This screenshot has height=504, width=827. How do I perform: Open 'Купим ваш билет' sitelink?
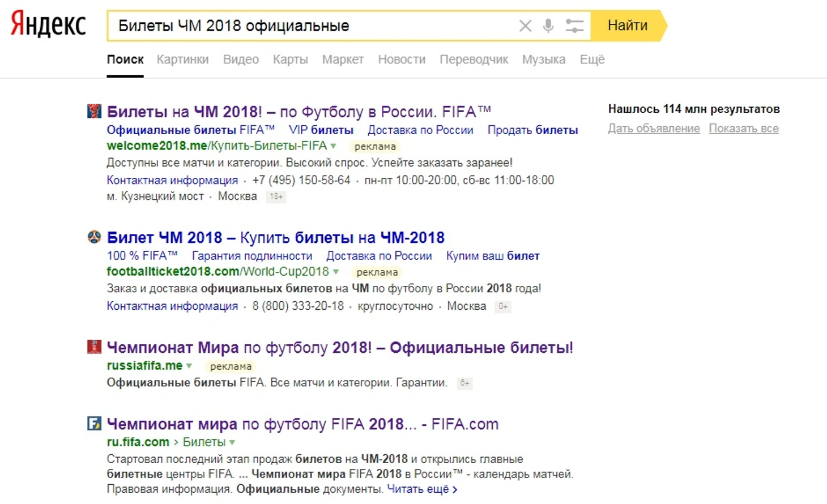click(x=493, y=255)
